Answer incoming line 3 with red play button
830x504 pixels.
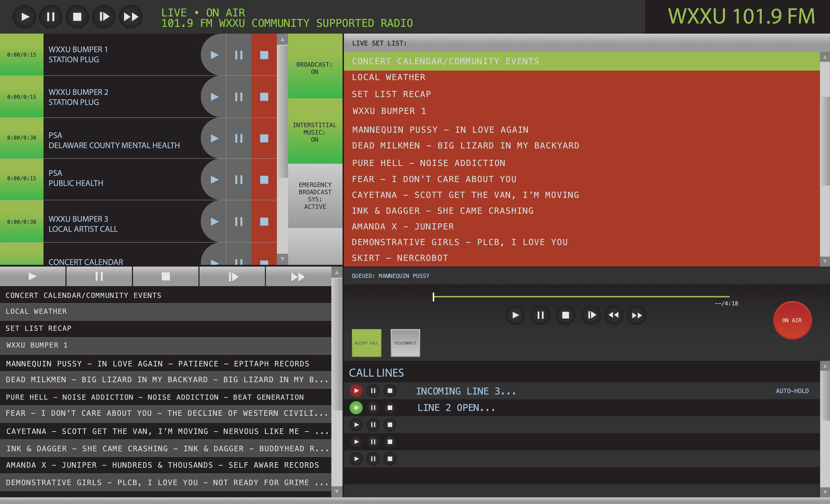(356, 391)
